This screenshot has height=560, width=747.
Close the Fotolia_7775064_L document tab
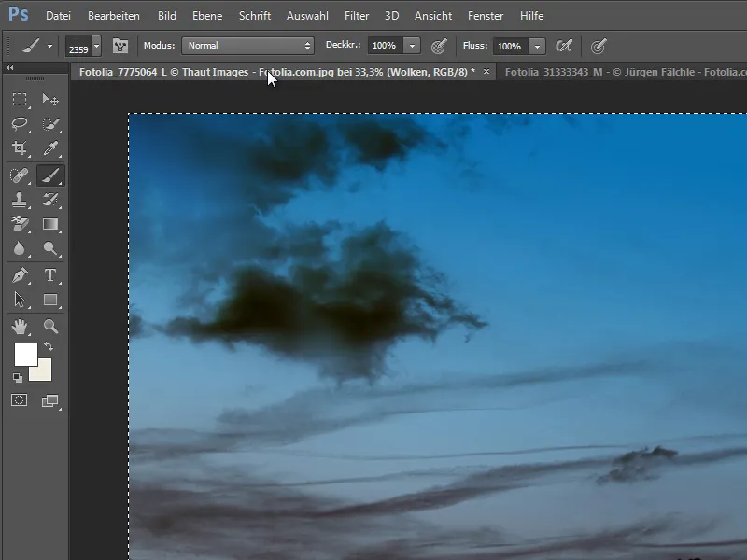click(x=486, y=72)
